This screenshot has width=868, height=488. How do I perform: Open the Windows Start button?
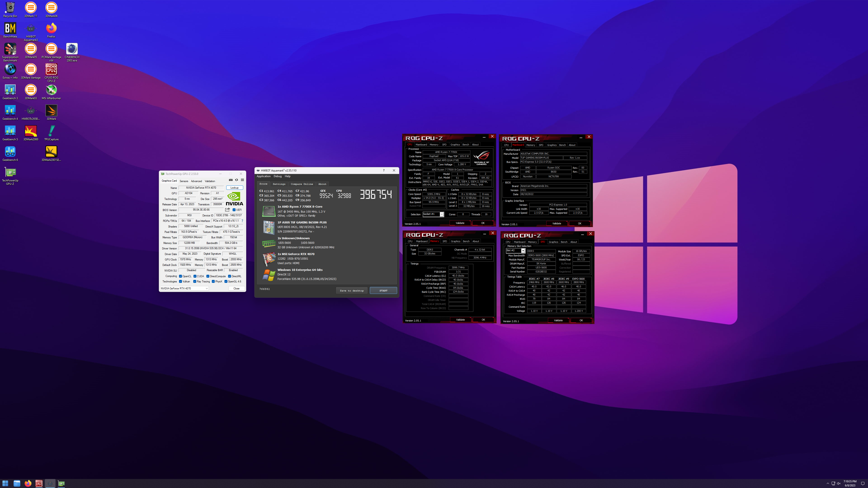click(x=5, y=483)
